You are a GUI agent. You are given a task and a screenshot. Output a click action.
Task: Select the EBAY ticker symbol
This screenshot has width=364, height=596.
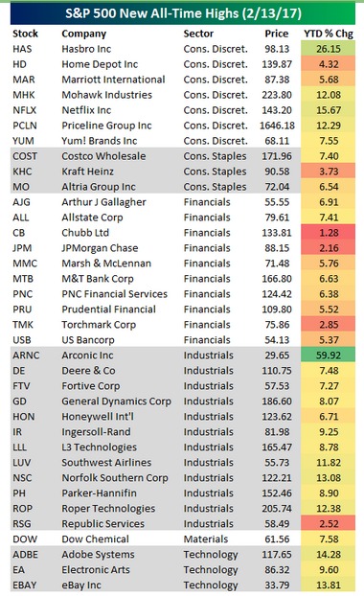pyautogui.click(x=25, y=585)
